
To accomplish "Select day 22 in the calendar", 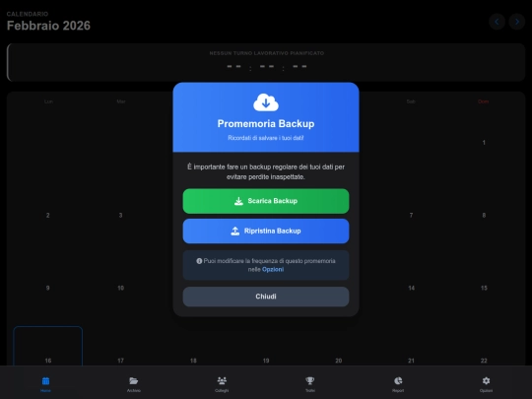I will tap(484, 361).
